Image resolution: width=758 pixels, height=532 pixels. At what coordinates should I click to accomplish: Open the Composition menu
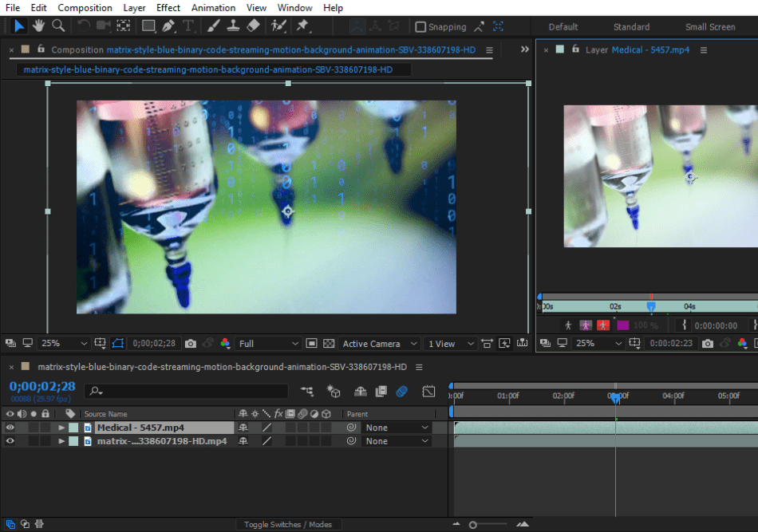(85, 8)
